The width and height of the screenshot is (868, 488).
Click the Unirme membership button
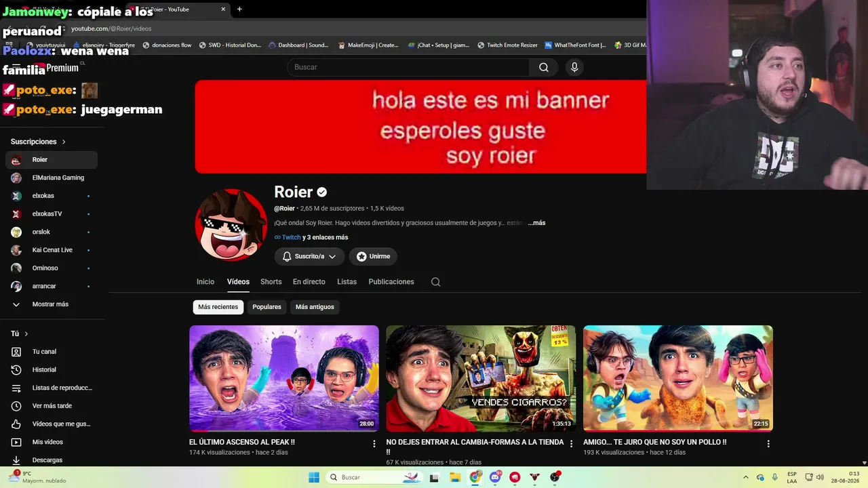coord(373,256)
